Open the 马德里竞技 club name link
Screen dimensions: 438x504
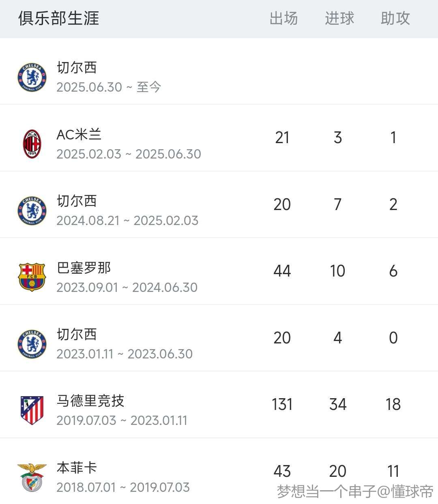pos(90,401)
